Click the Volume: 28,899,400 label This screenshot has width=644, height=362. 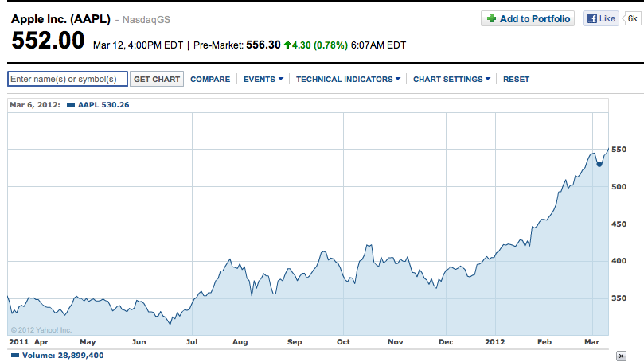(63, 356)
